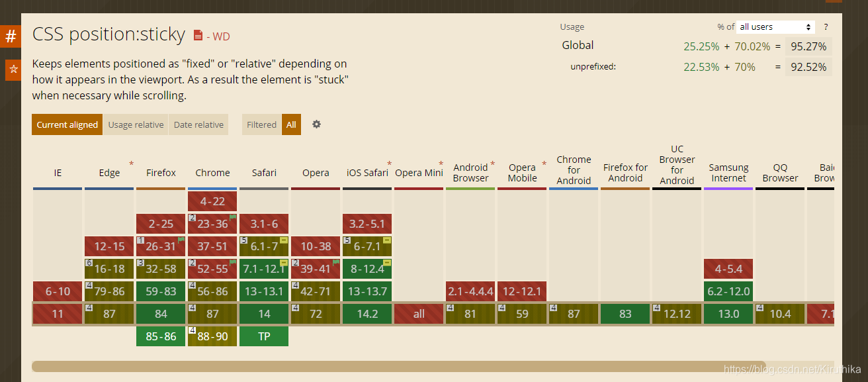Click the hash permalink icon

pos(11,36)
